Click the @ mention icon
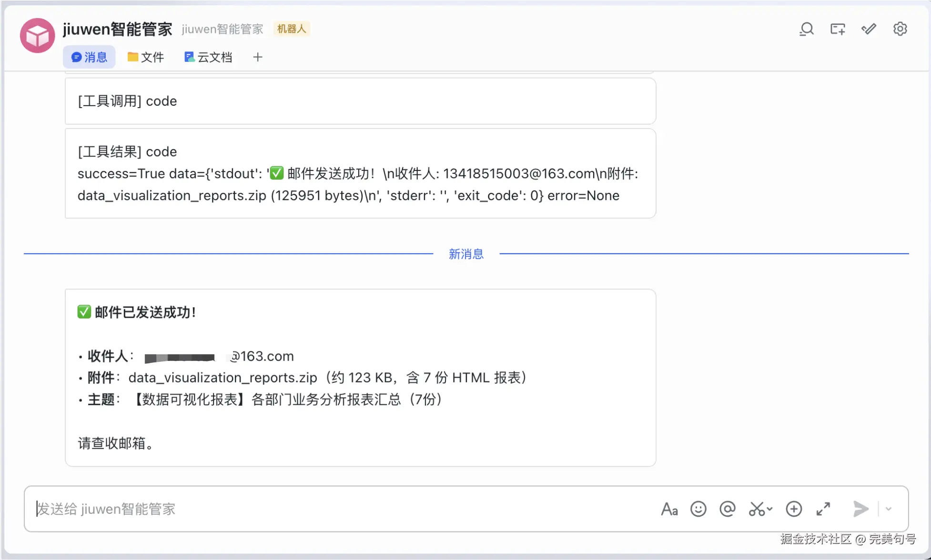This screenshot has width=931, height=560. [728, 509]
